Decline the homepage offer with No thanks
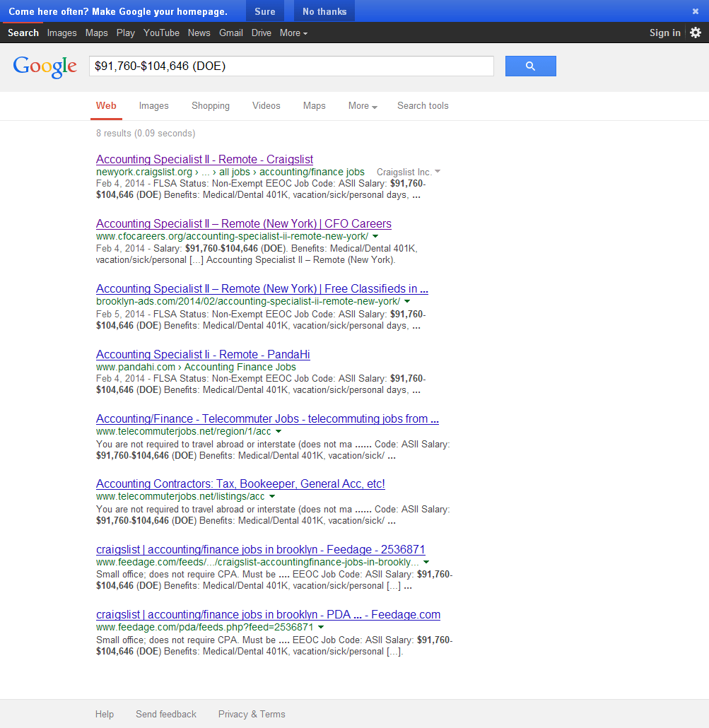This screenshot has height=728, width=709. (x=324, y=11)
